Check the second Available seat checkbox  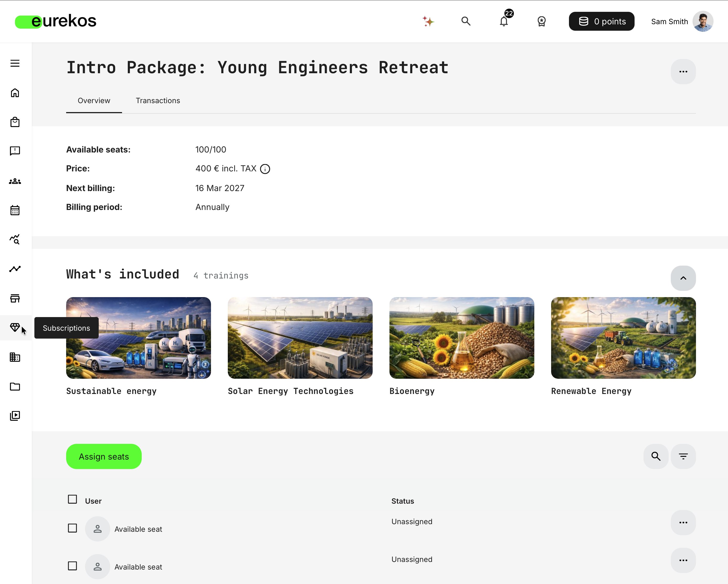[x=72, y=566]
